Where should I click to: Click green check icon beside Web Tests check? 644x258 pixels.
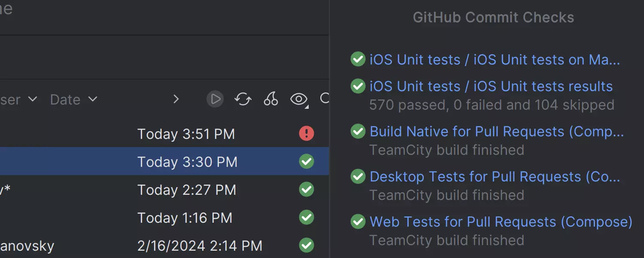point(358,222)
